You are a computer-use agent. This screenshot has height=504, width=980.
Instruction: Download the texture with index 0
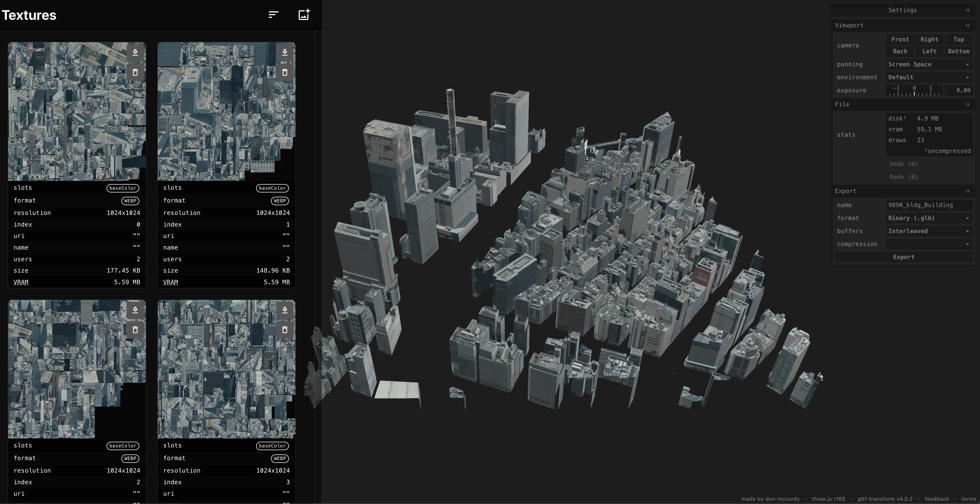[135, 53]
